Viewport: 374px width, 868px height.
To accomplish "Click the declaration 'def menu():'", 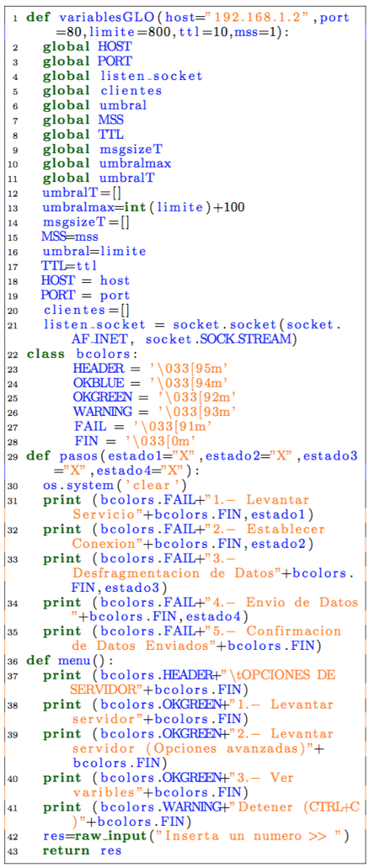I will (x=69, y=660).
